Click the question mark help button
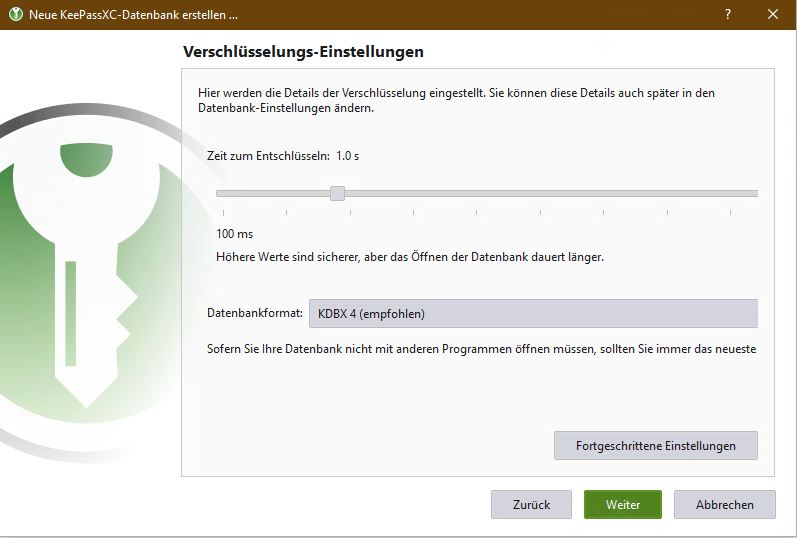The height and width of the screenshot is (538, 797). click(728, 14)
